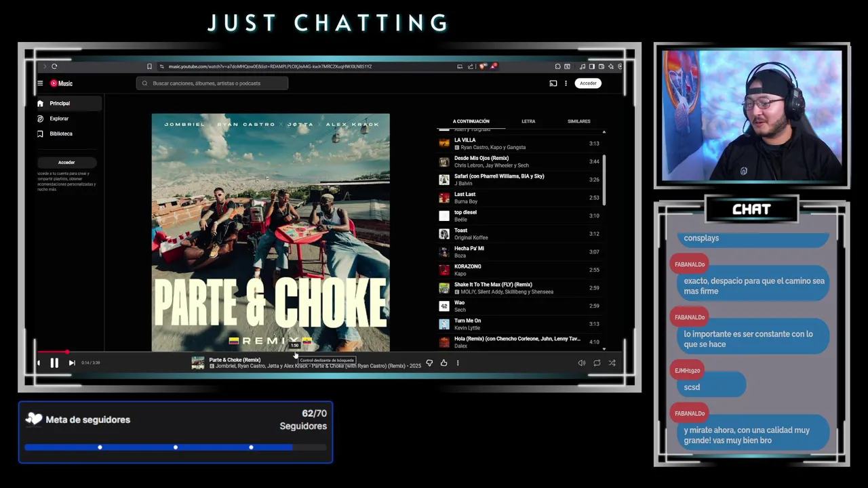Click the queue list scrollbar
Screen dimensions: 868x488
pos(604,180)
